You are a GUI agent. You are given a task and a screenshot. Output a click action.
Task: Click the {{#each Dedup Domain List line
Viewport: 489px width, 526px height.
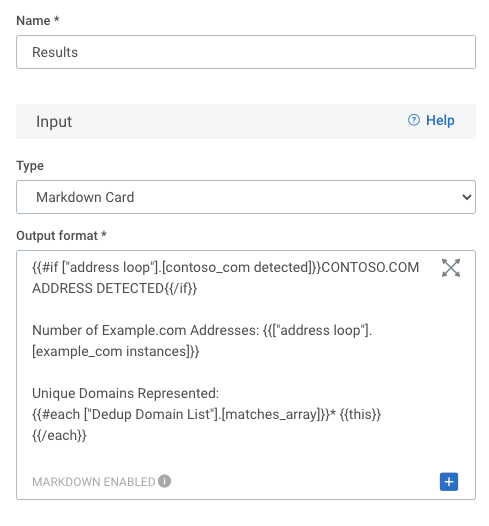point(206,414)
